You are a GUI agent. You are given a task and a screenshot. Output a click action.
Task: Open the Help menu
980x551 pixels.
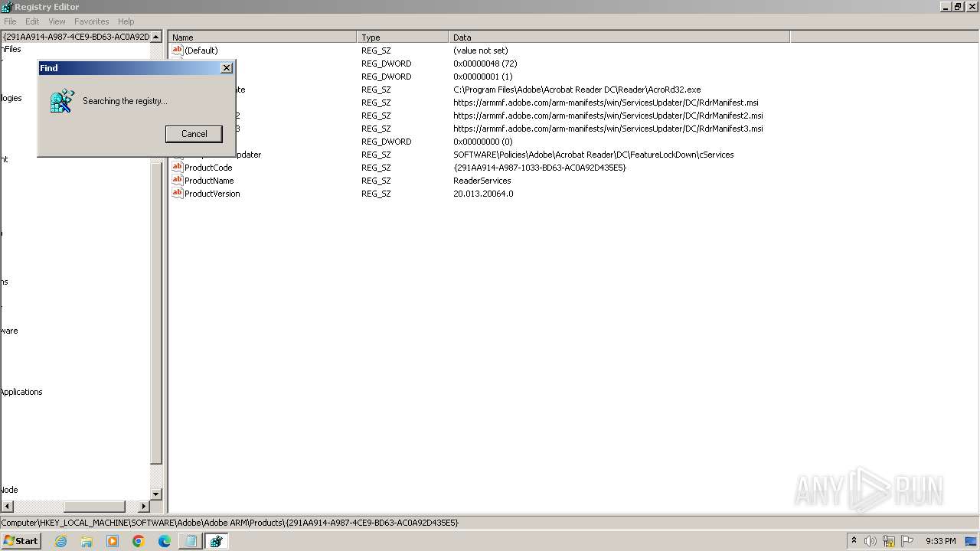coord(126,21)
